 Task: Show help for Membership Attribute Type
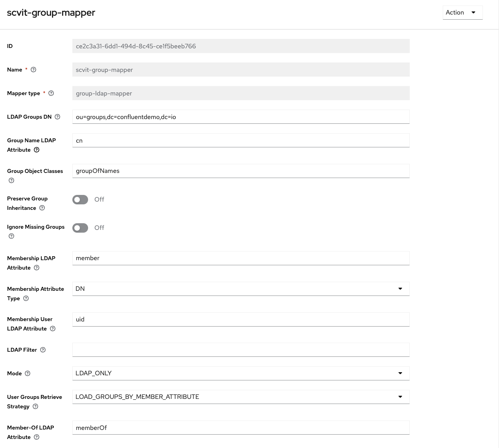click(26, 298)
